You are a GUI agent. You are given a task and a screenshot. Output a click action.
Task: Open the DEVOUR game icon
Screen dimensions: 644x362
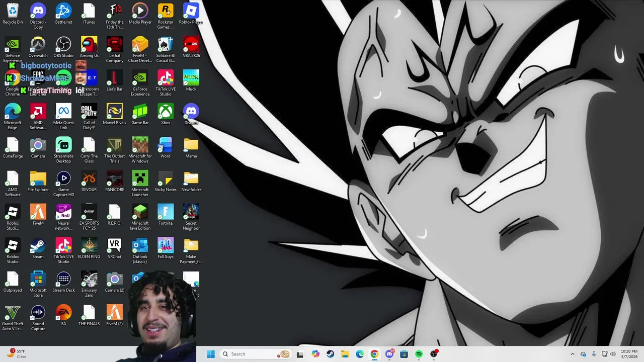click(89, 182)
